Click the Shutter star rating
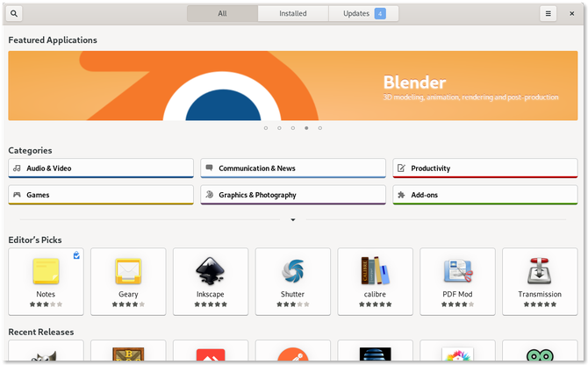Screen dimensions: 588x365 tap(293, 304)
